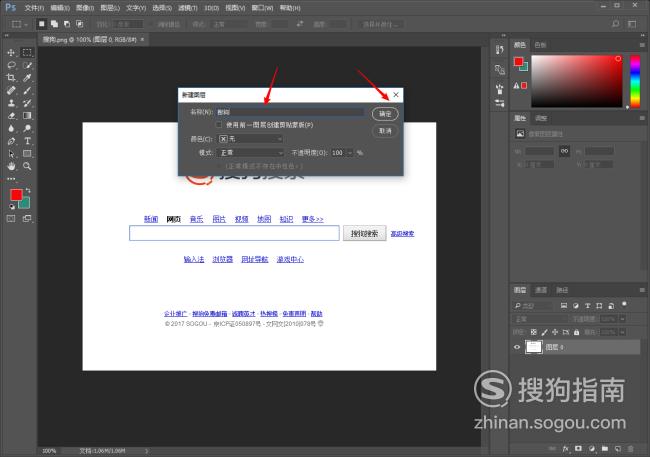Select the Eraser tool

(11, 116)
